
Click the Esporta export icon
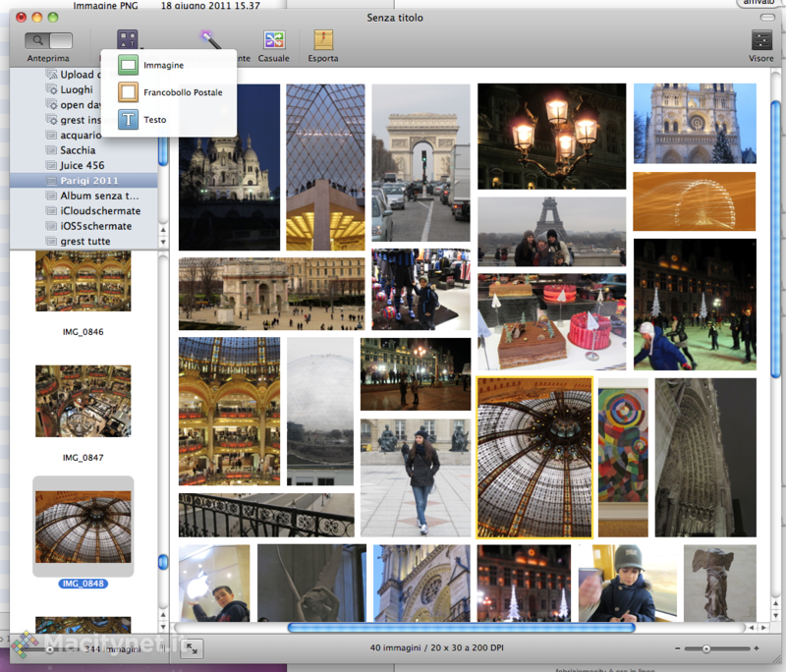pos(323,40)
